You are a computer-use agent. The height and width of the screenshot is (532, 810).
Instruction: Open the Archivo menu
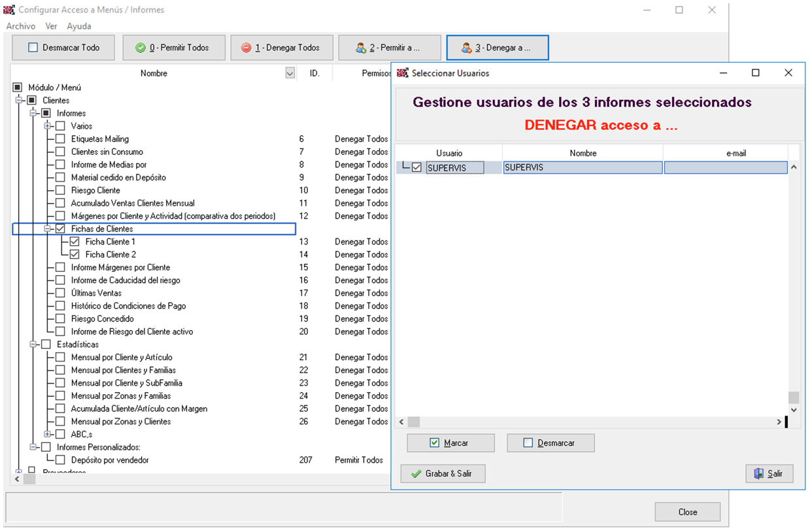[20, 26]
